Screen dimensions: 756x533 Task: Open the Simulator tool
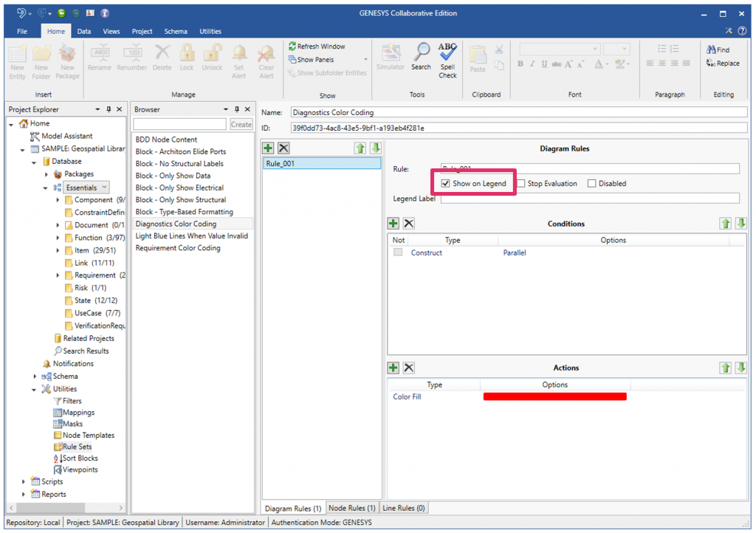391,53
